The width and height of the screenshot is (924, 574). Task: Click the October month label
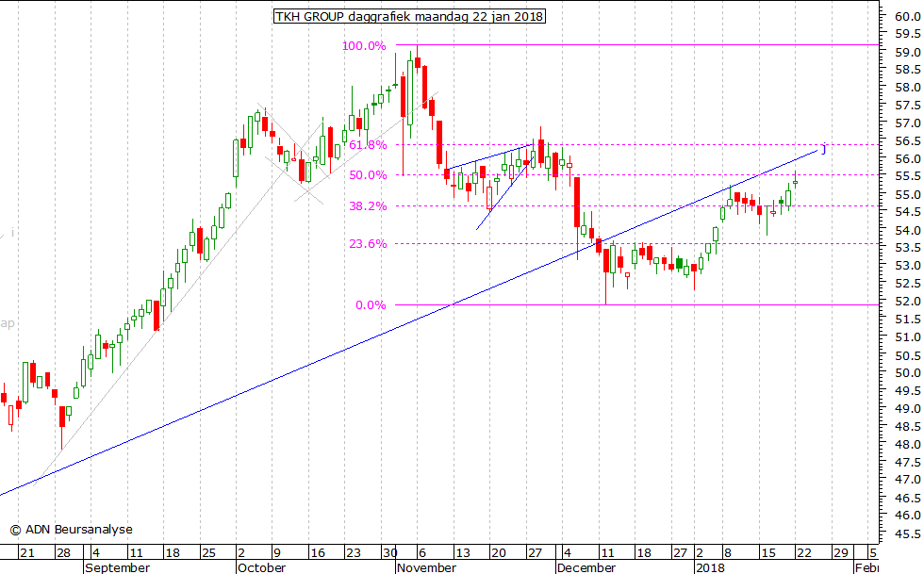point(261,567)
